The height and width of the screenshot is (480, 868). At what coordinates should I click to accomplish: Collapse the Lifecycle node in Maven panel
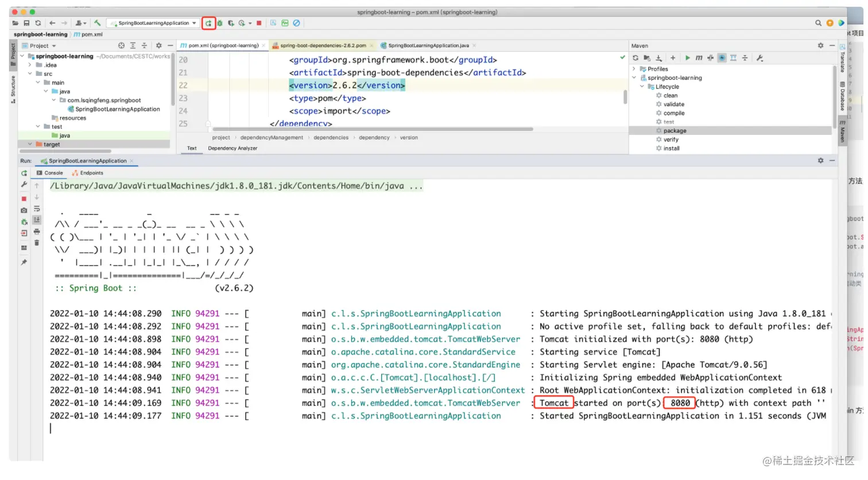click(642, 87)
